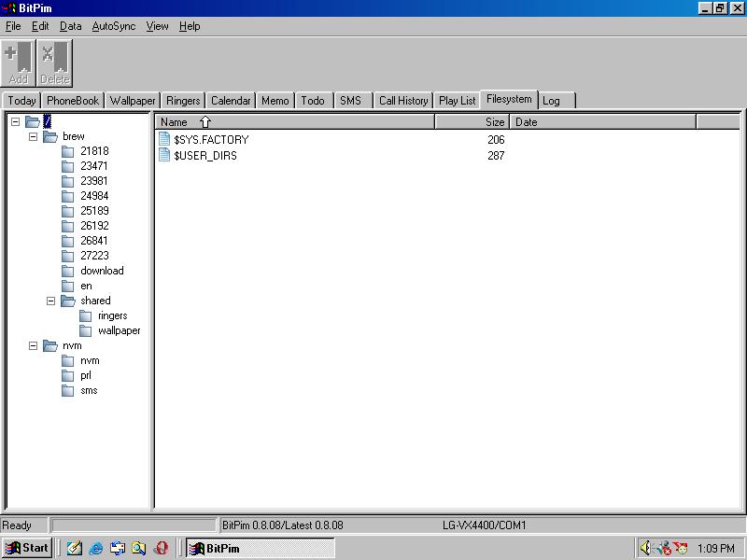Click the en folder icon

point(67,287)
